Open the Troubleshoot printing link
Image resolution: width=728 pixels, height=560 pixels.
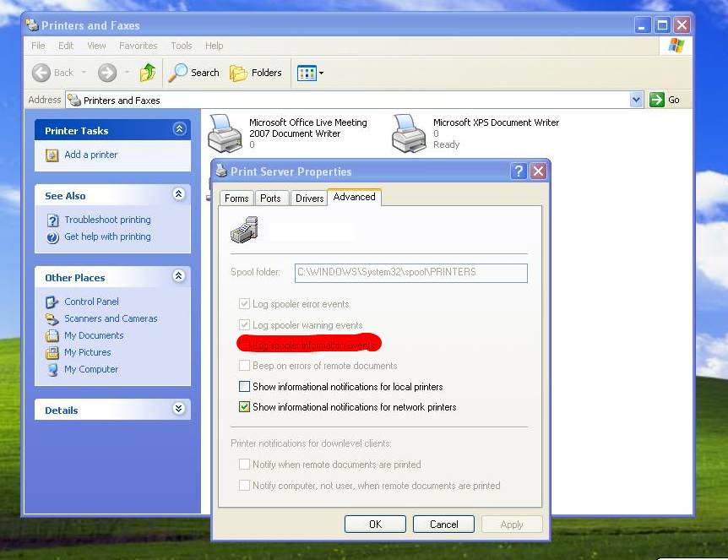click(107, 220)
